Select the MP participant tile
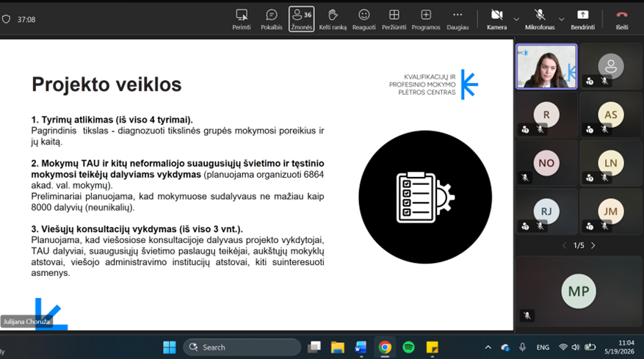Image resolution: width=644 pixels, height=359 pixels. pos(579,290)
